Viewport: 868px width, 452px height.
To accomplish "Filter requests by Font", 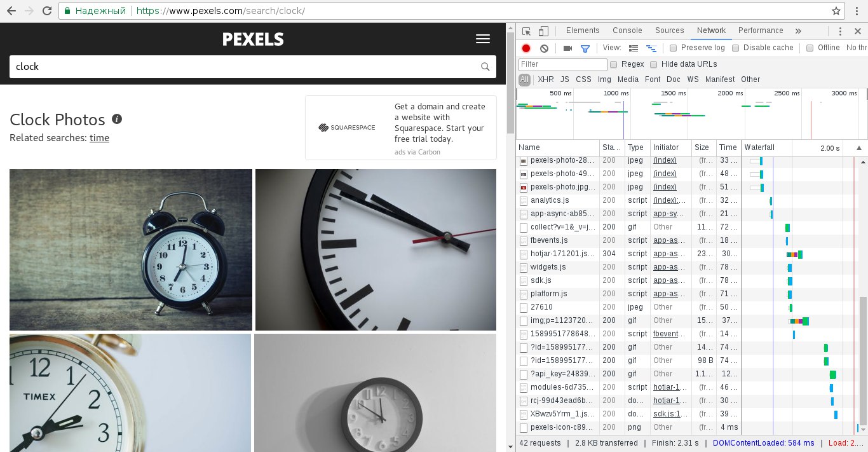I will (x=653, y=79).
